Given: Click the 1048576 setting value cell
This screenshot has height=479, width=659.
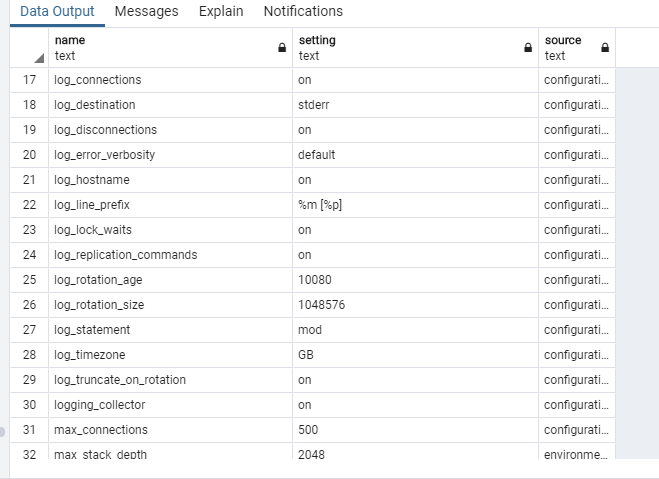Looking at the screenshot, I should point(321,305).
